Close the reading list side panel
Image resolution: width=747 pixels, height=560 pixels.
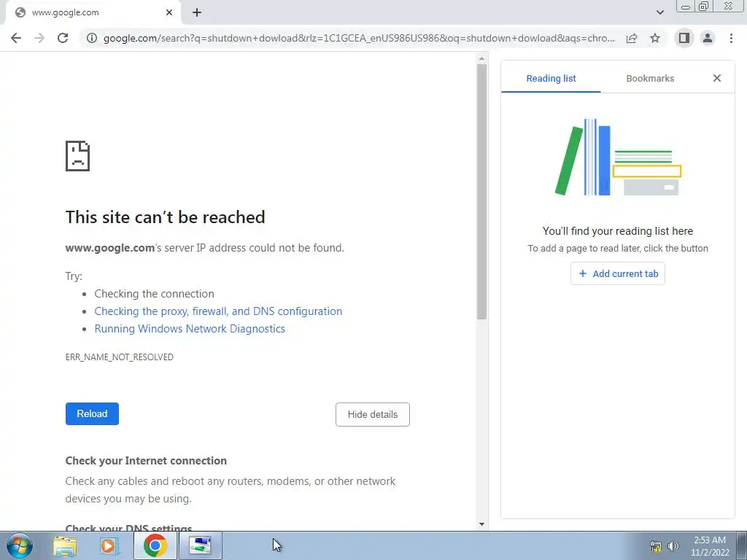point(716,78)
